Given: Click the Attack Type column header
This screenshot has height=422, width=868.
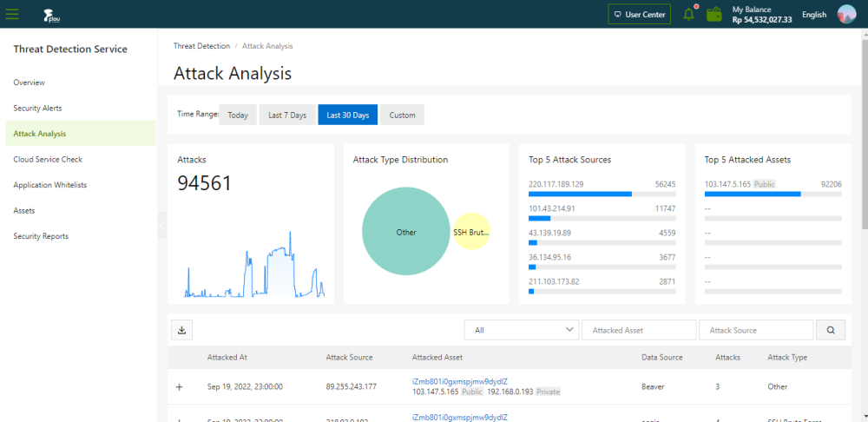Looking at the screenshot, I should (x=787, y=357).
